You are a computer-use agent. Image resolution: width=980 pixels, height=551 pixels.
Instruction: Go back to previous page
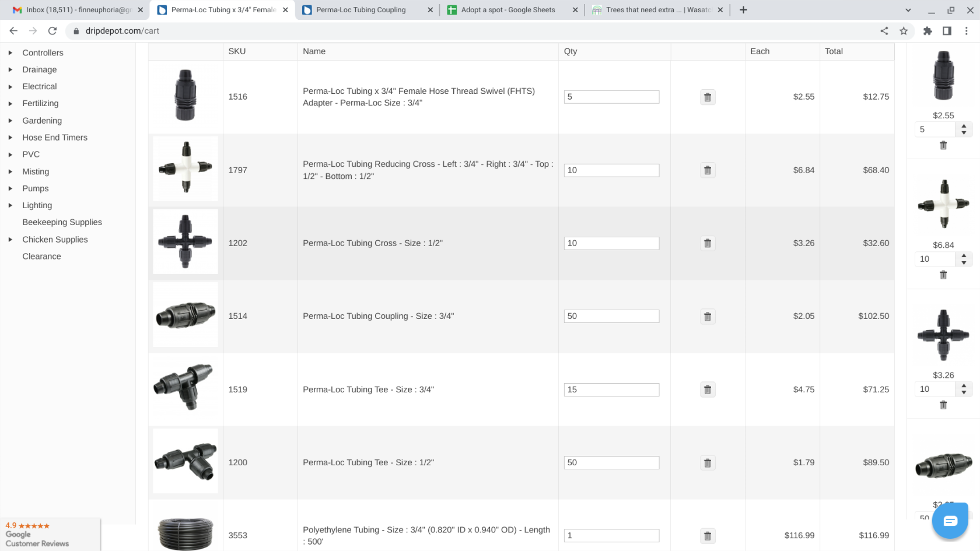[x=13, y=31]
